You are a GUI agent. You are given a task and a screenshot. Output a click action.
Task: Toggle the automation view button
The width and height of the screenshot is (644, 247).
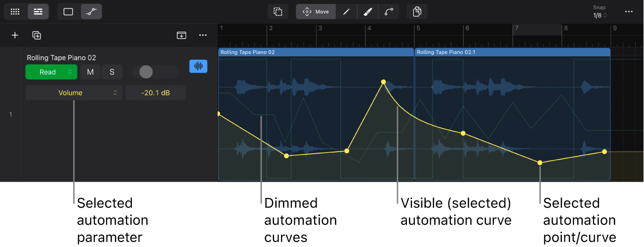[x=91, y=11]
